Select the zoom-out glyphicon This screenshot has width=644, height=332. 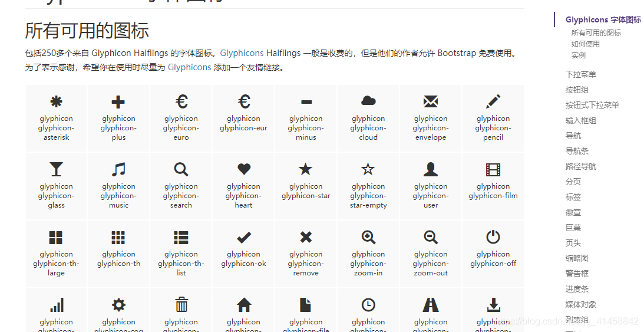point(431,237)
